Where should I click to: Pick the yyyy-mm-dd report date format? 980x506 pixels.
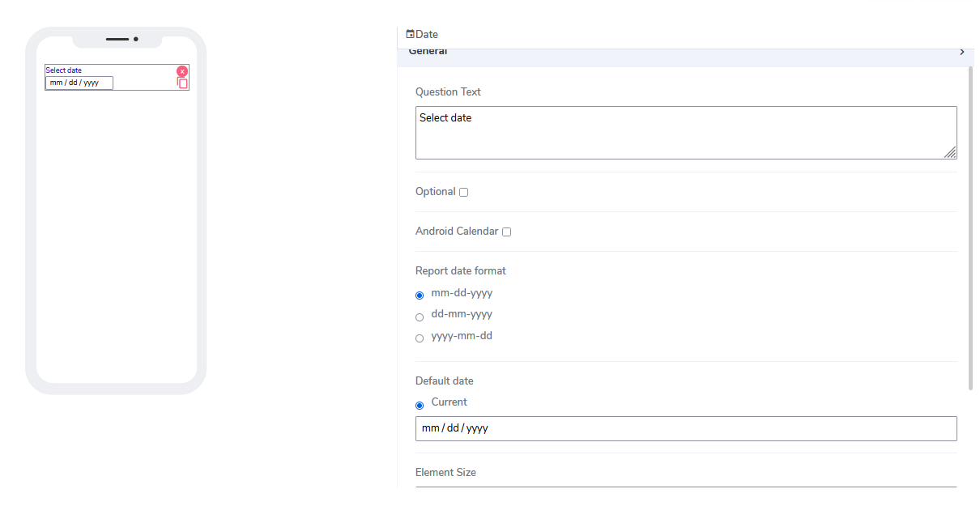[x=420, y=338]
